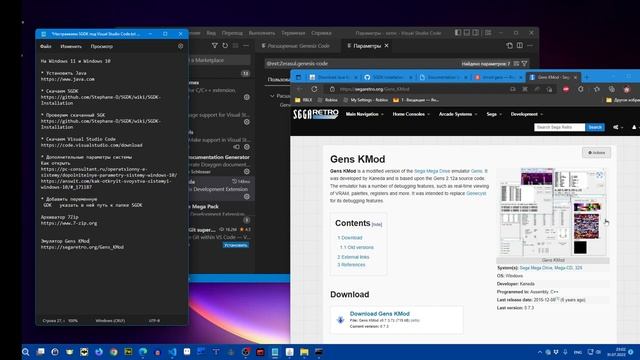Click the browser reload button
Image resolution: width=640 pixels, height=360 pixels.
(x=314, y=89)
